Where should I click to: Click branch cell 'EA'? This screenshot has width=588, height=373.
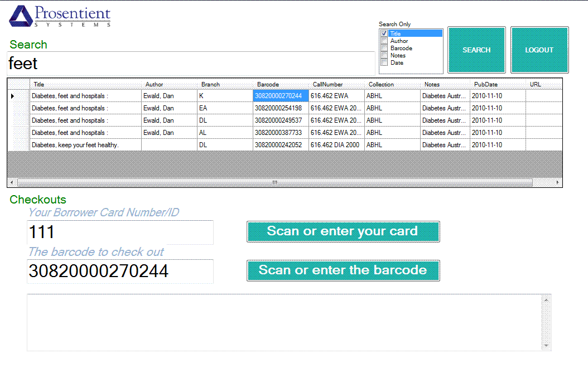(x=225, y=108)
